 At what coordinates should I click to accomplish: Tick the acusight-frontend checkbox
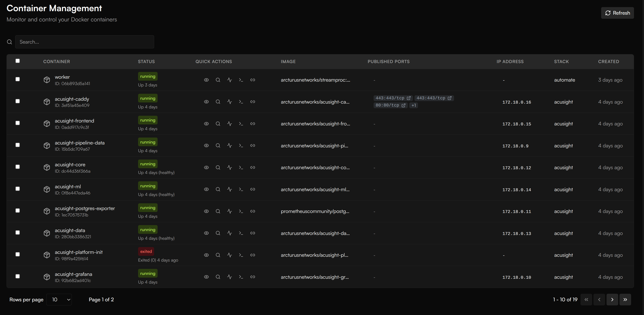[18, 123]
